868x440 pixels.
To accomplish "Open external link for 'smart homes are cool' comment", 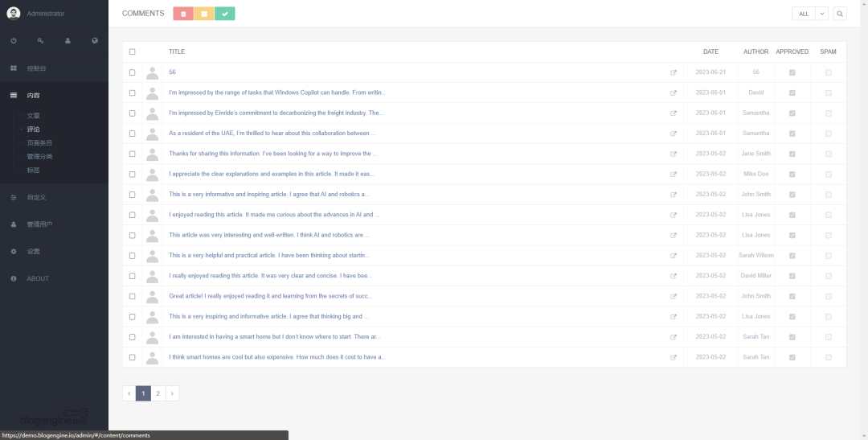I will [674, 357].
